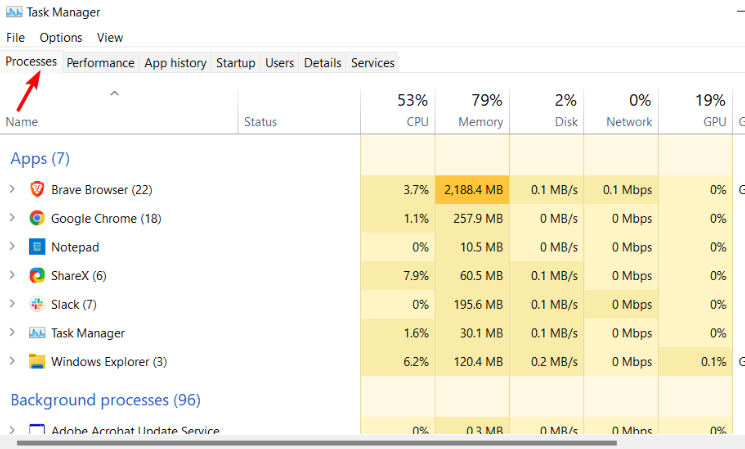Screen dimensions: 745x449
Task: Open the File menu
Action: [15, 38]
